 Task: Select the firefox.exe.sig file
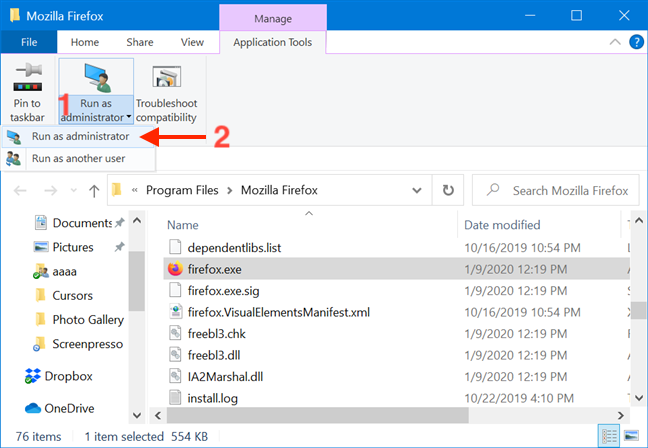pos(224,291)
